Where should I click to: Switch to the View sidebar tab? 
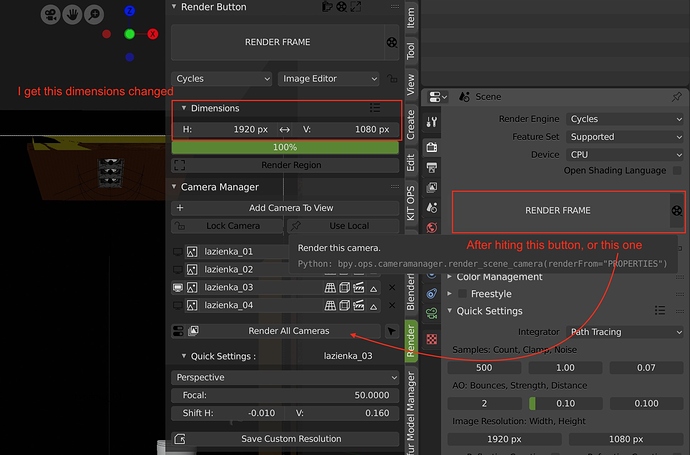click(411, 84)
